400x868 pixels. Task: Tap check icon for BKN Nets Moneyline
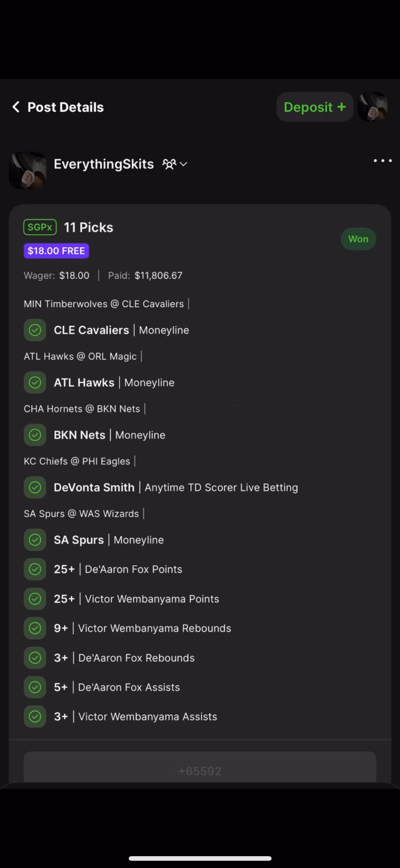tap(35, 435)
